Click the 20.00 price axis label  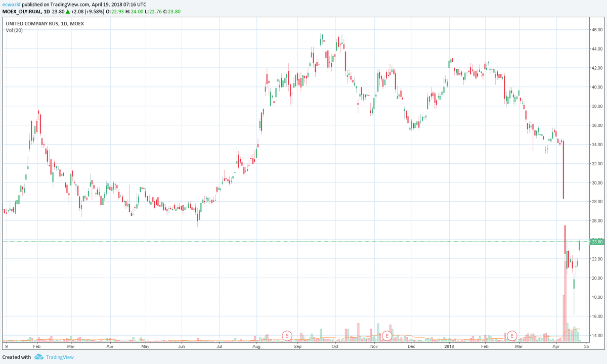coord(597,278)
